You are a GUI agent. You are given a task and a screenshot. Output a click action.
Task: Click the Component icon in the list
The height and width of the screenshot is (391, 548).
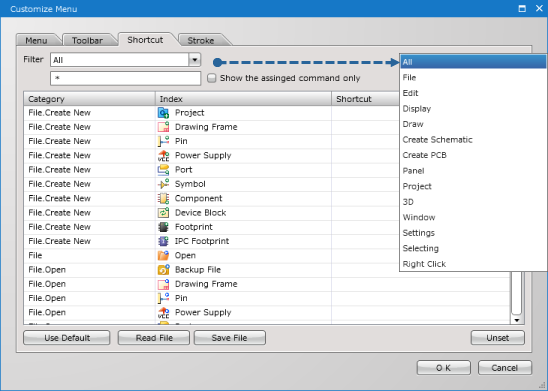(163, 198)
